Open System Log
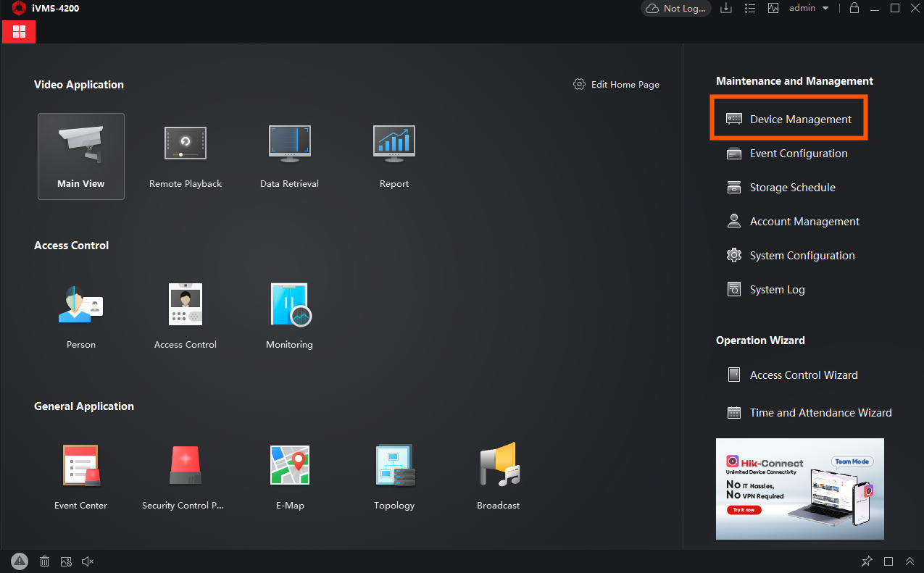This screenshot has width=924, height=573. [766, 290]
